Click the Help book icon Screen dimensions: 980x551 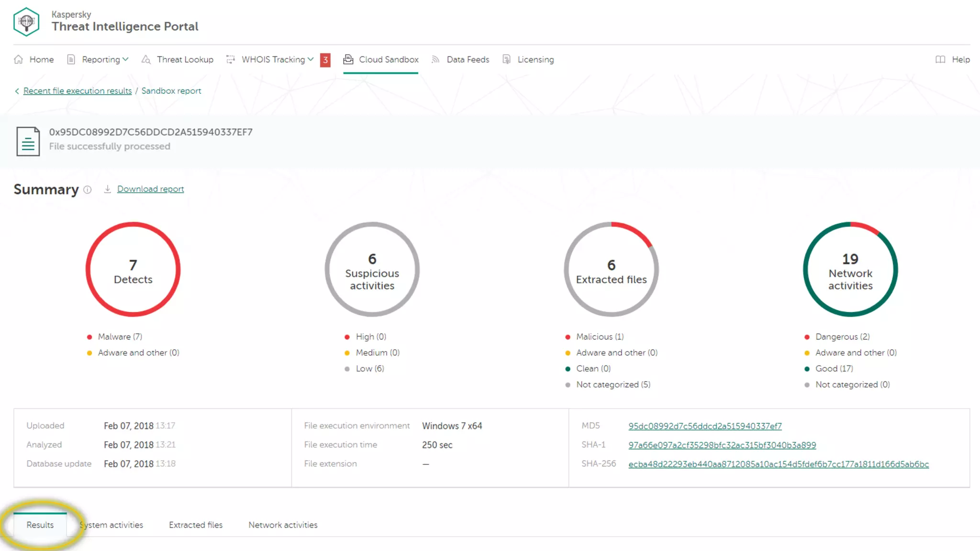click(940, 59)
